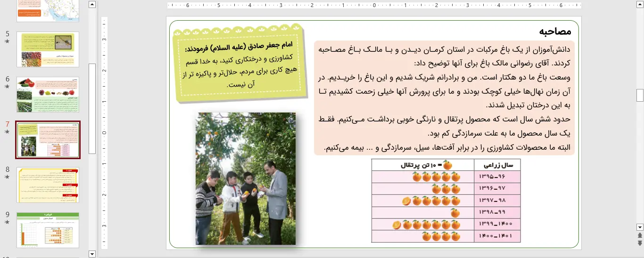Click the مصاحبه slide title text
The image size is (644, 258).
point(555,32)
